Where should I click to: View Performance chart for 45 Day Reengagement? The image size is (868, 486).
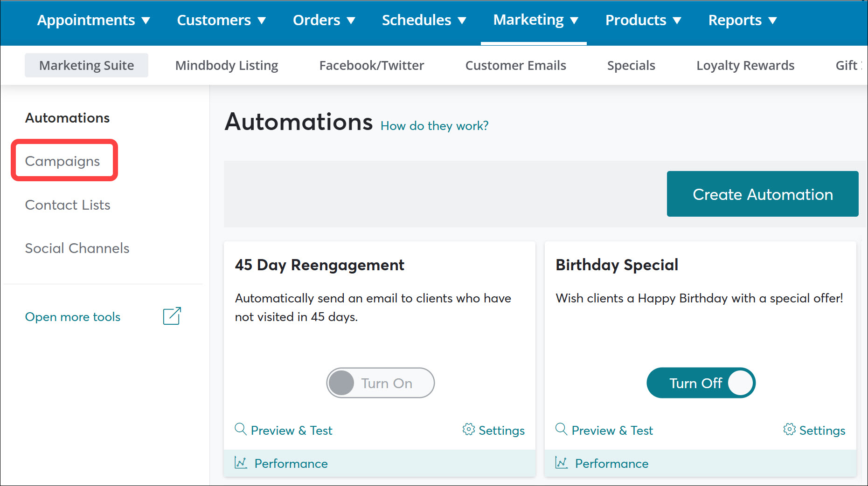[x=280, y=463]
